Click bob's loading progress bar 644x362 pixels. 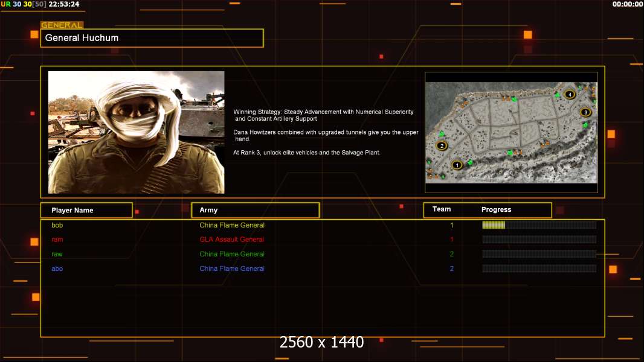(x=539, y=225)
